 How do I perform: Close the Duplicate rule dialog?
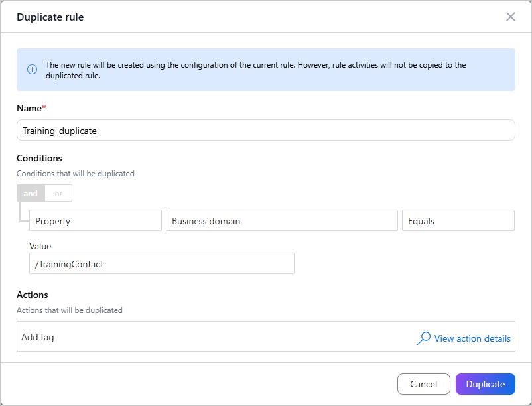pyautogui.click(x=510, y=17)
